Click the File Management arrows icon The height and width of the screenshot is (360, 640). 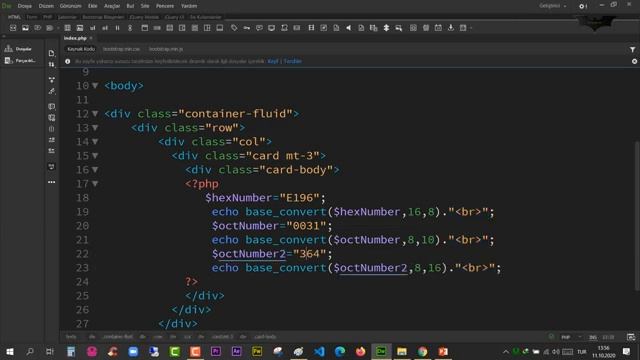point(51,65)
